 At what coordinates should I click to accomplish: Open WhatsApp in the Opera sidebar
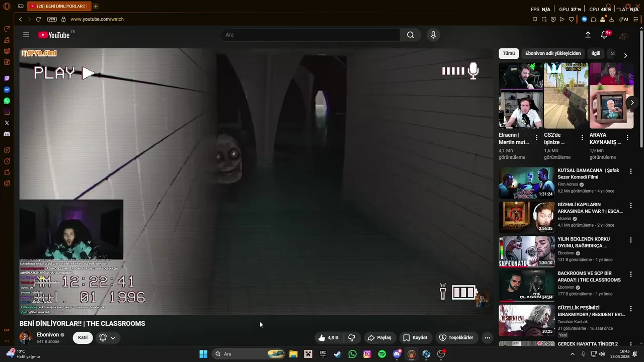(x=7, y=101)
